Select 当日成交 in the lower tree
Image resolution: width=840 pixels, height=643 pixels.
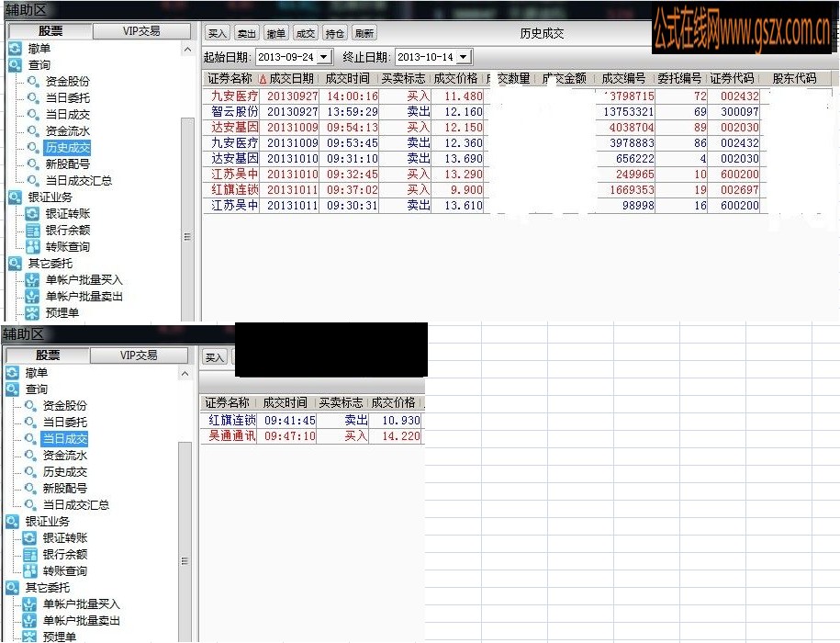point(65,439)
